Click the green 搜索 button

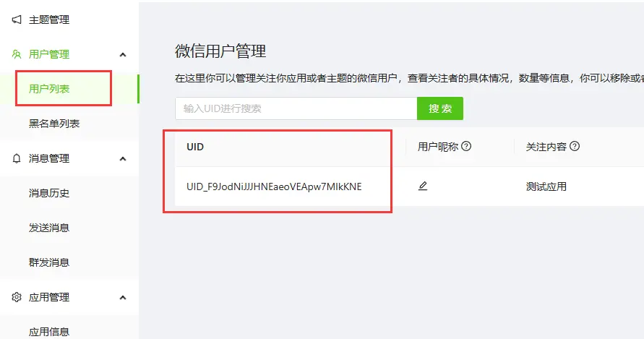tap(440, 108)
